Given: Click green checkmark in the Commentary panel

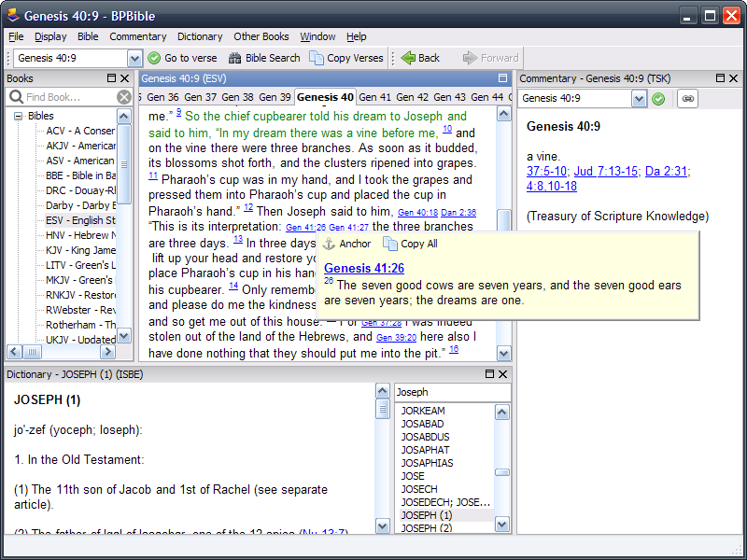Looking at the screenshot, I should coord(658,98).
